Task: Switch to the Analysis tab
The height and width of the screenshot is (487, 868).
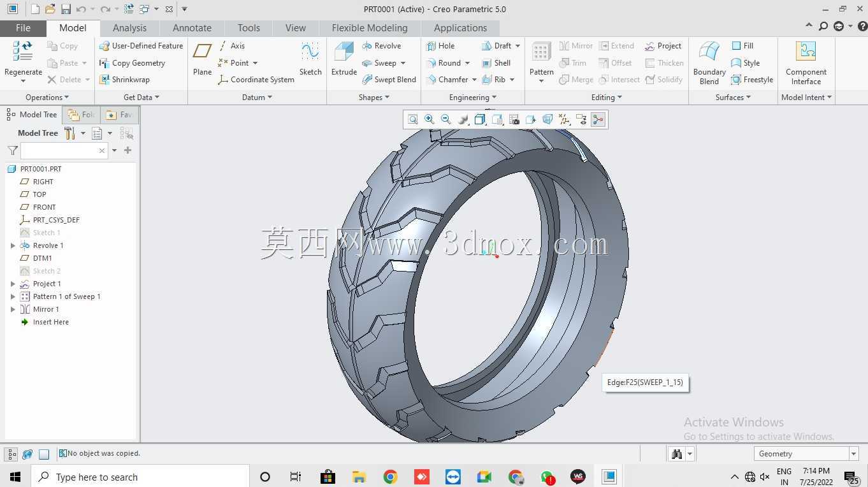Action: [129, 28]
